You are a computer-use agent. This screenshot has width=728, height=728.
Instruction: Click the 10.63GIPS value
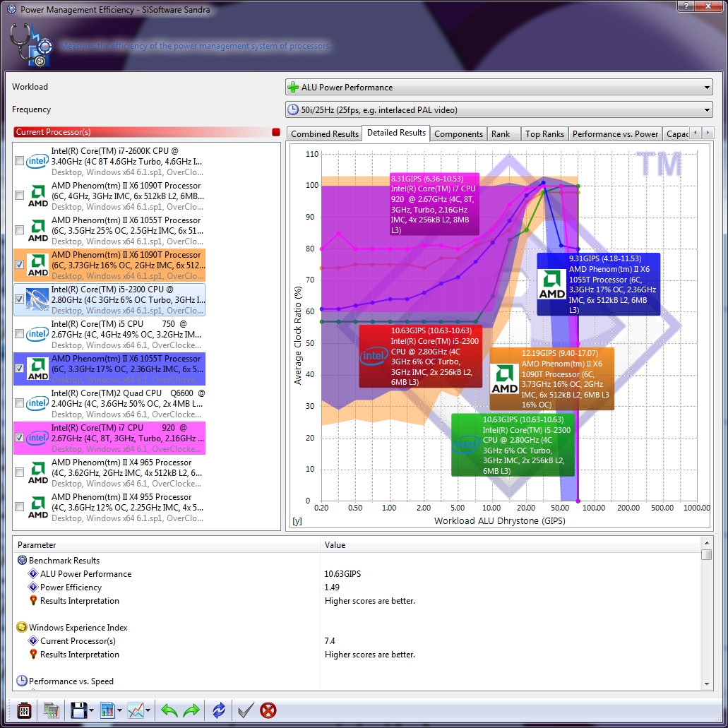coord(342,574)
